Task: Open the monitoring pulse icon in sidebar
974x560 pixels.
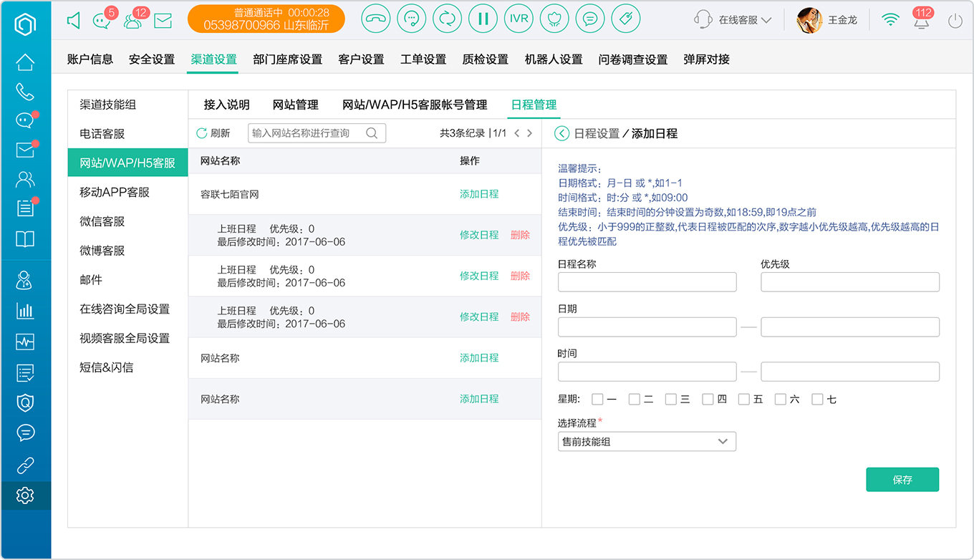Action: (25, 342)
